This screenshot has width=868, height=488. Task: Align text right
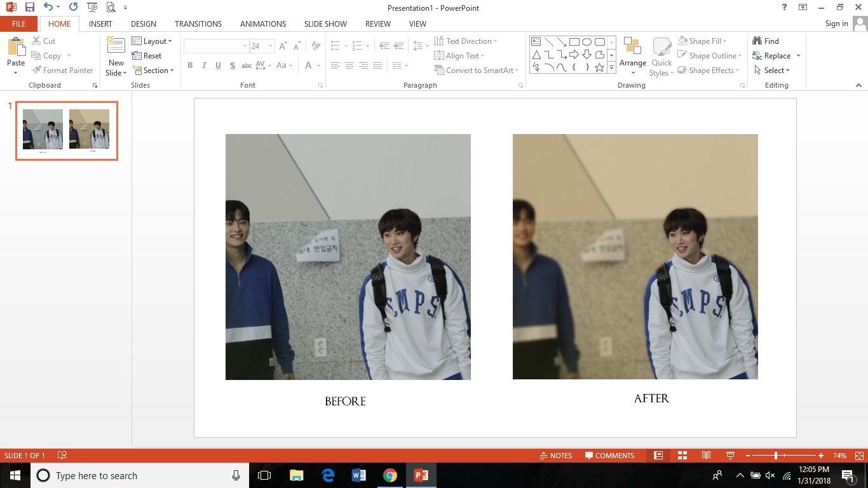pos(363,65)
